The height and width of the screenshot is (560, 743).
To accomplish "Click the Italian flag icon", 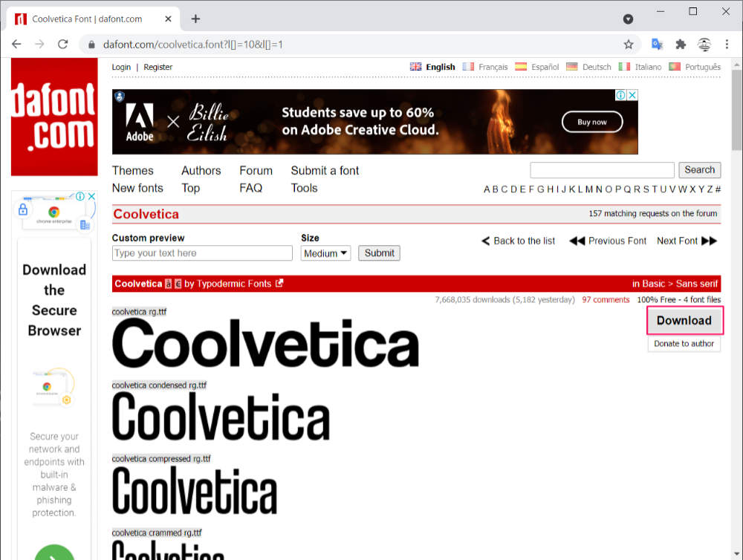I will click(625, 67).
